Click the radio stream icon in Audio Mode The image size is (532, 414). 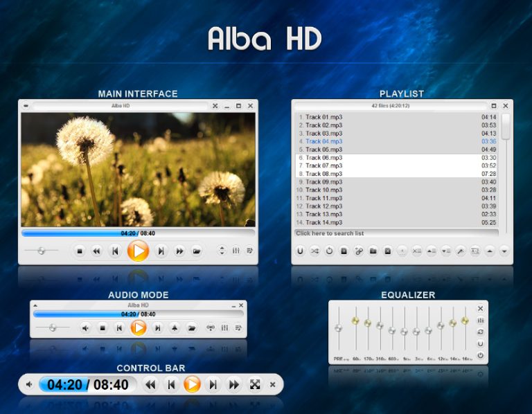[211, 327]
